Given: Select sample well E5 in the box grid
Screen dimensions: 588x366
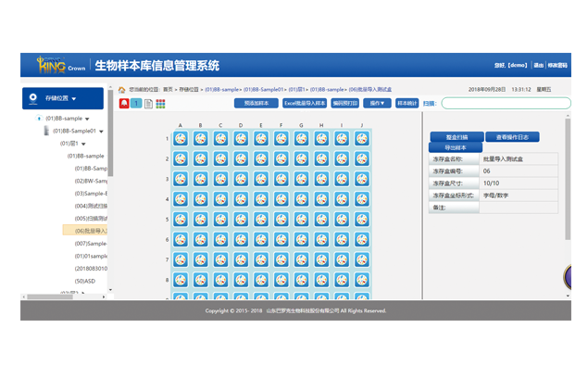Looking at the screenshot, I should [x=261, y=220].
